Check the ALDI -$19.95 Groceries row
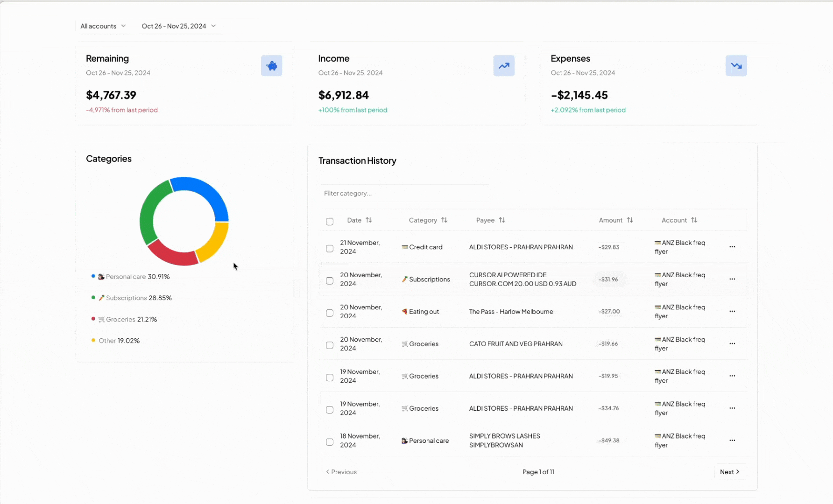This screenshot has width=833, height=504. click(x=330, y=378)
